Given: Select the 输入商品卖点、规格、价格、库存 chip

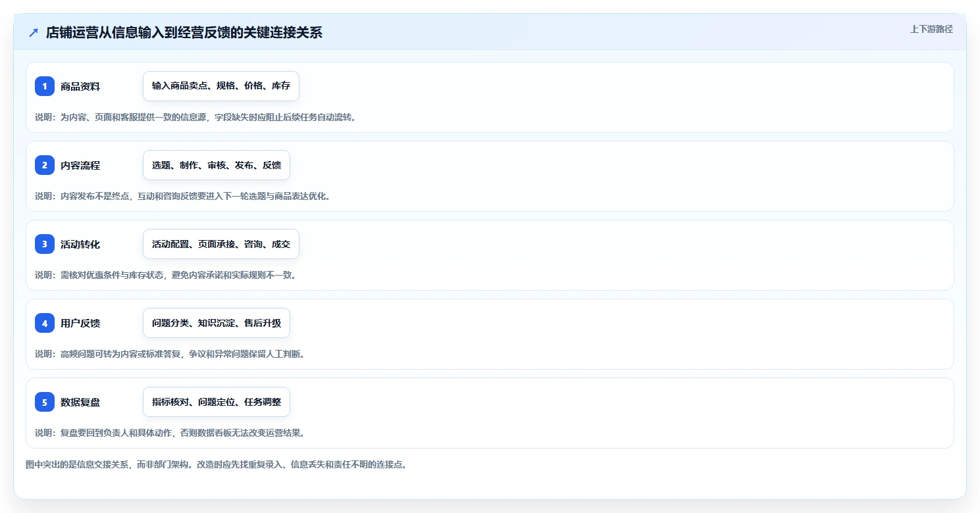Looking at the screenshot, I should pos(221,86).
